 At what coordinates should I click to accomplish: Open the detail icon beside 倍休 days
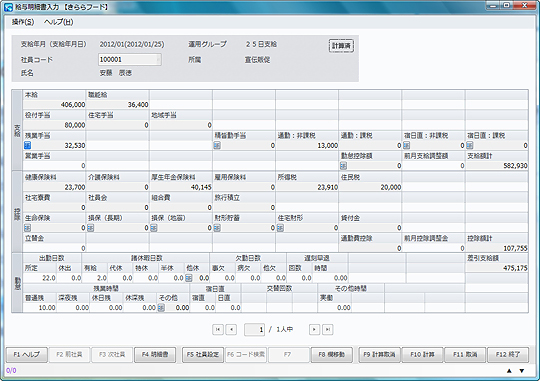pyautogui.click(x=189, y=278)
